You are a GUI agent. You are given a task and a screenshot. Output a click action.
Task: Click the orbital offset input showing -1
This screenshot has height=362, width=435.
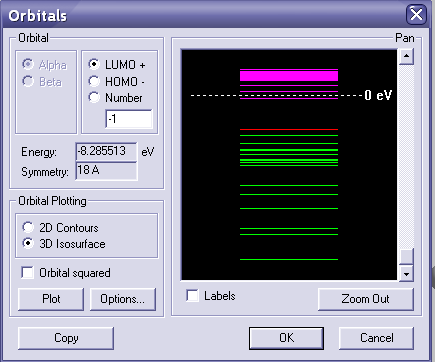point(129,119)
